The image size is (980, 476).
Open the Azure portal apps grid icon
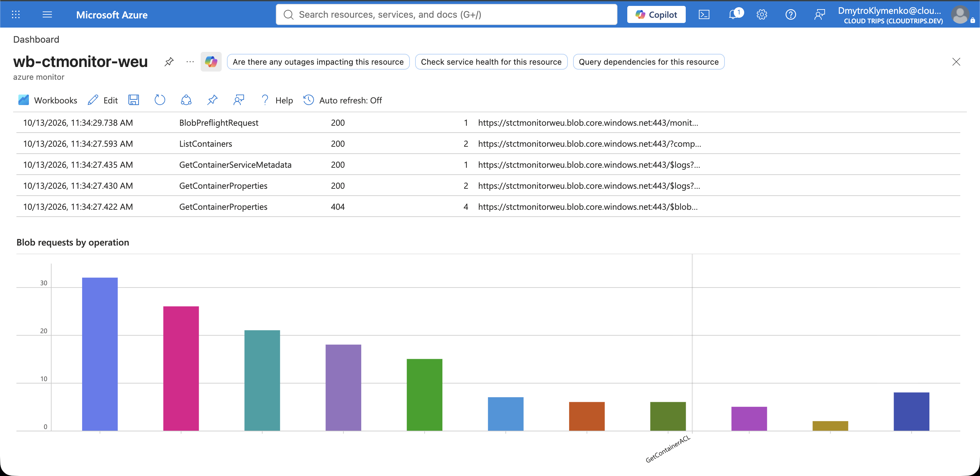tap(15, 14)
